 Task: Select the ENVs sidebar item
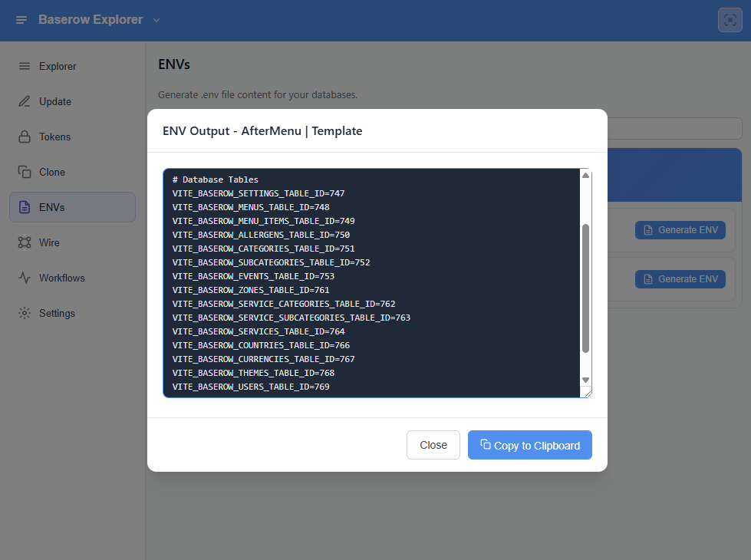click(x=72, y=207)
